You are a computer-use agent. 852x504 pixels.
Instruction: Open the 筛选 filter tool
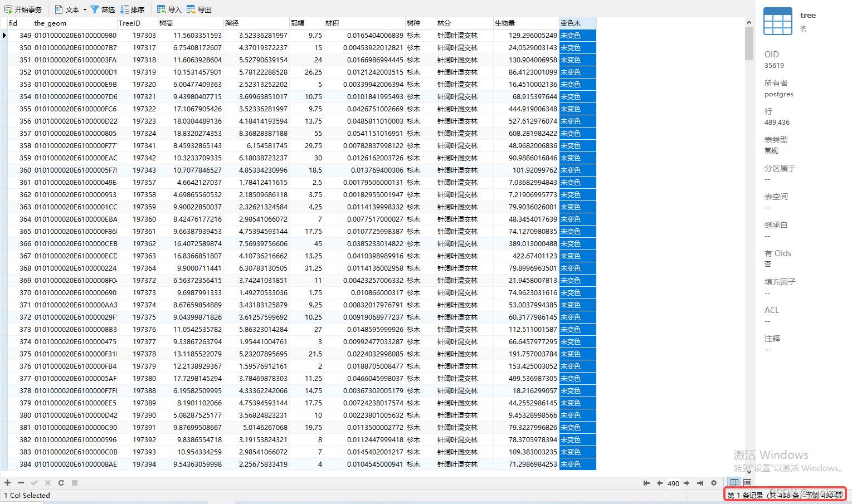coord(103,9)
